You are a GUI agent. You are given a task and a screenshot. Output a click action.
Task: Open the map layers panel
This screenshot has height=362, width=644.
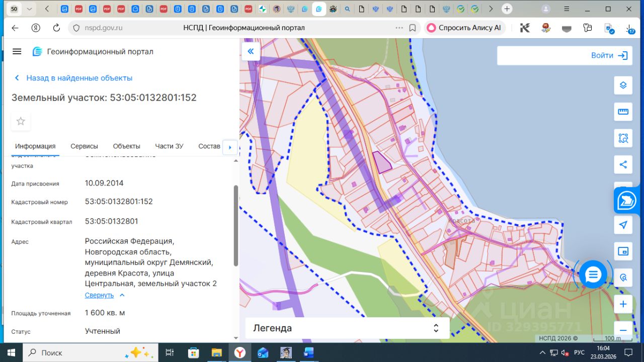pos(623,85)
